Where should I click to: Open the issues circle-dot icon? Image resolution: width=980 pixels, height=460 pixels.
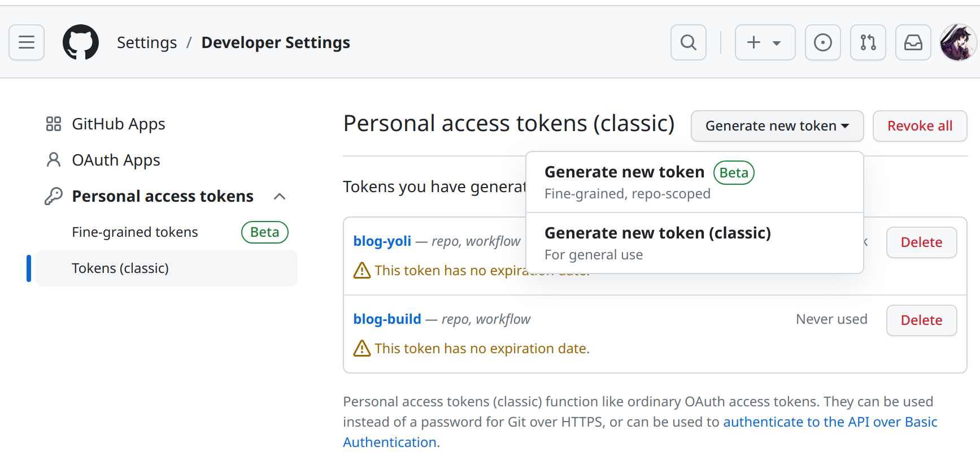(x=822, y=42)
